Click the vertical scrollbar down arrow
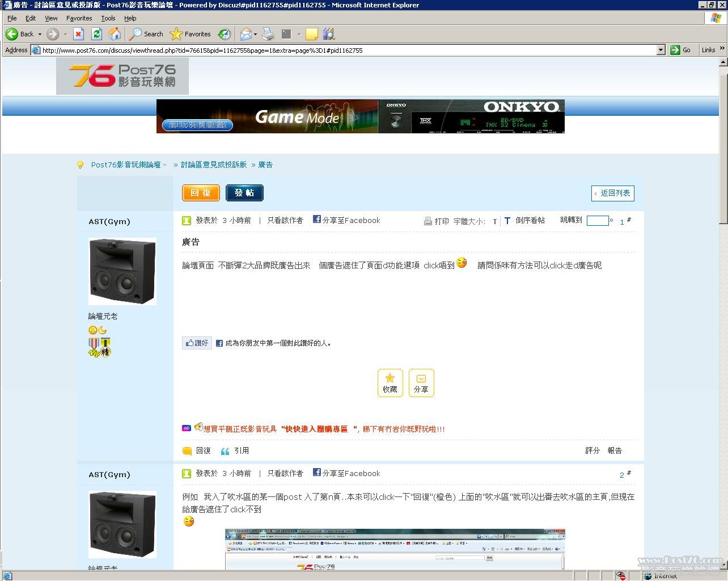 click(x=723, y=565)
